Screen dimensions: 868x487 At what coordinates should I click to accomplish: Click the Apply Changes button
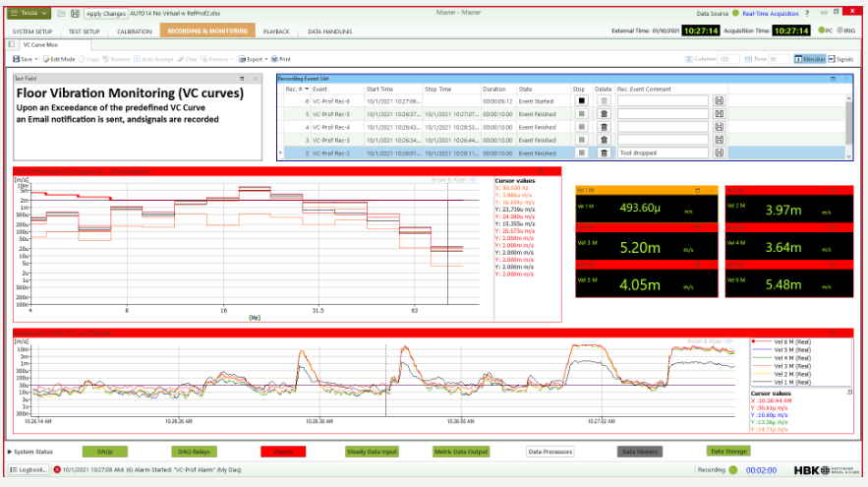pyautogui.click(x=106, y=14)
